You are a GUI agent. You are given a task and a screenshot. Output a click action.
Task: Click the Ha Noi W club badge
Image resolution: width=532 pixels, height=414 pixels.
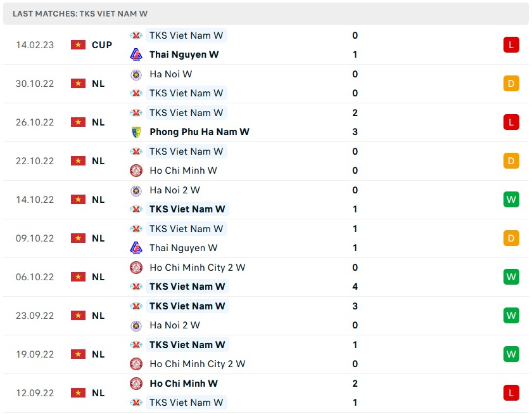click(x=136, y=74)
